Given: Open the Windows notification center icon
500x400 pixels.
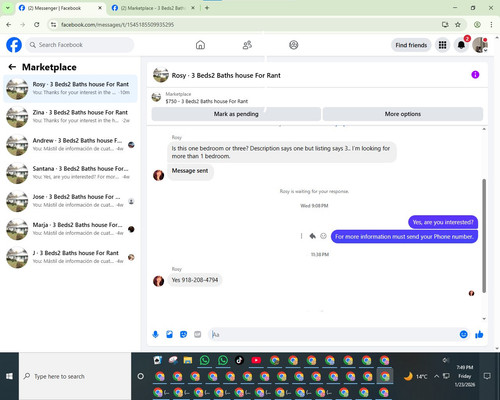Looking at the screenshot, I should point(487,376).
